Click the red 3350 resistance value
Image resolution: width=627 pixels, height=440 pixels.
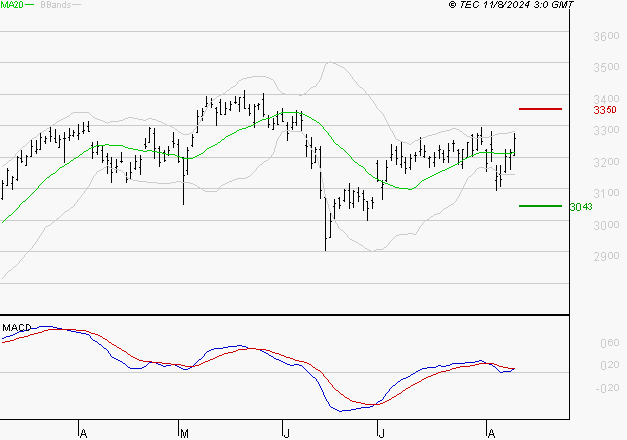coord(605,110)
